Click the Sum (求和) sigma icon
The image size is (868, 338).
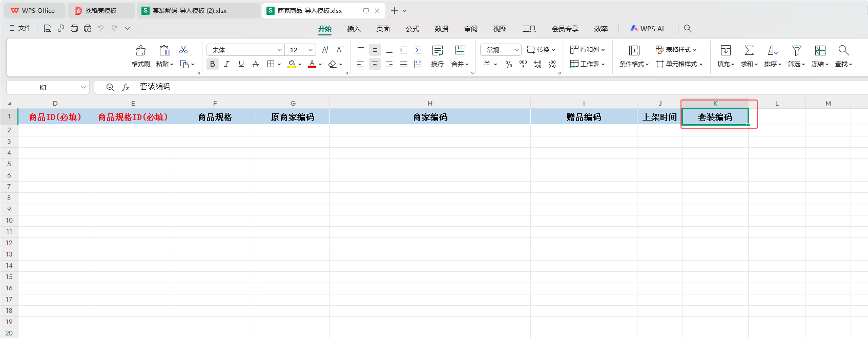(749, 50)
